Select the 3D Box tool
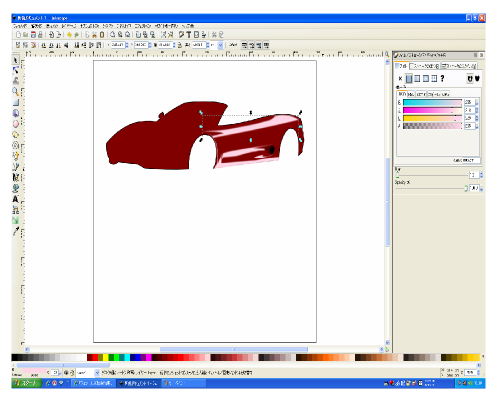The width and height of the screenshot is (500, 400). (15, 113)
